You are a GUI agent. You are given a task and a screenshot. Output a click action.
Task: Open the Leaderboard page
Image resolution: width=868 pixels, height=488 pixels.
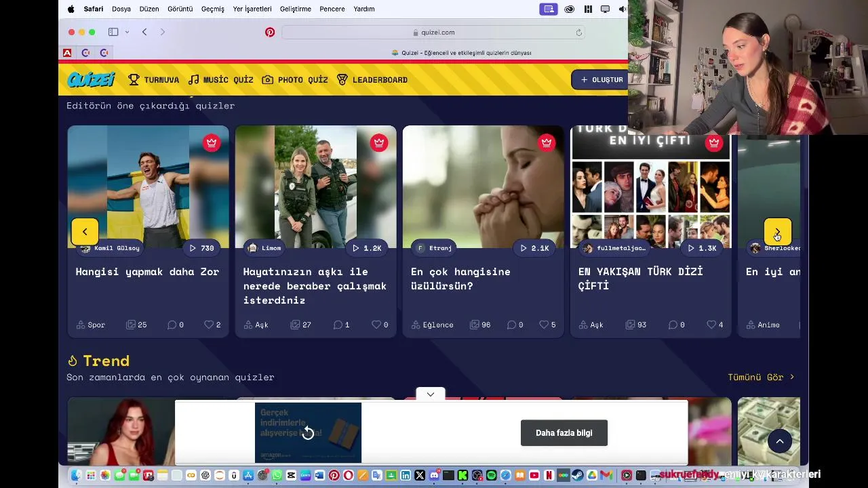click(x=372, y=80)
